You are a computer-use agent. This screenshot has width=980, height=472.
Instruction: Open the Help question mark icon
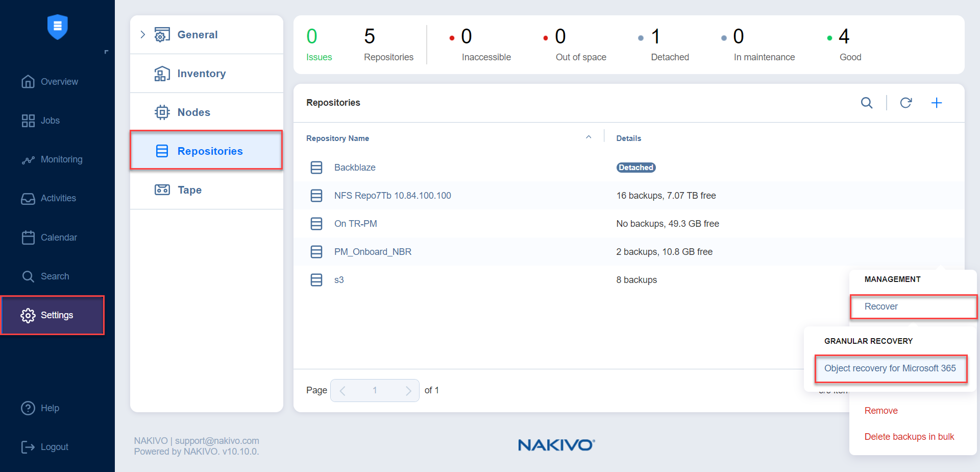(28, 408)
